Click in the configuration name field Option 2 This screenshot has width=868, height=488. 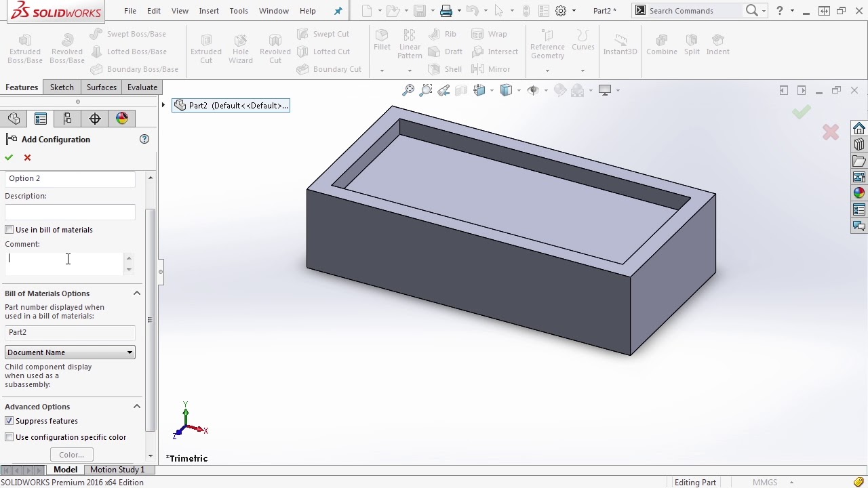coord(70,178)
